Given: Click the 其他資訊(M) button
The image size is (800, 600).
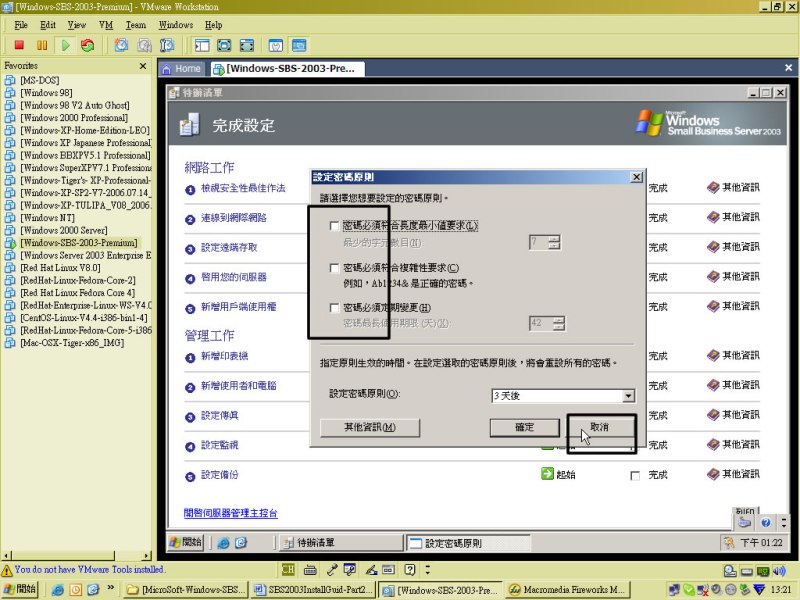Looking at the screenshot, I should click(x=370, y=428).
